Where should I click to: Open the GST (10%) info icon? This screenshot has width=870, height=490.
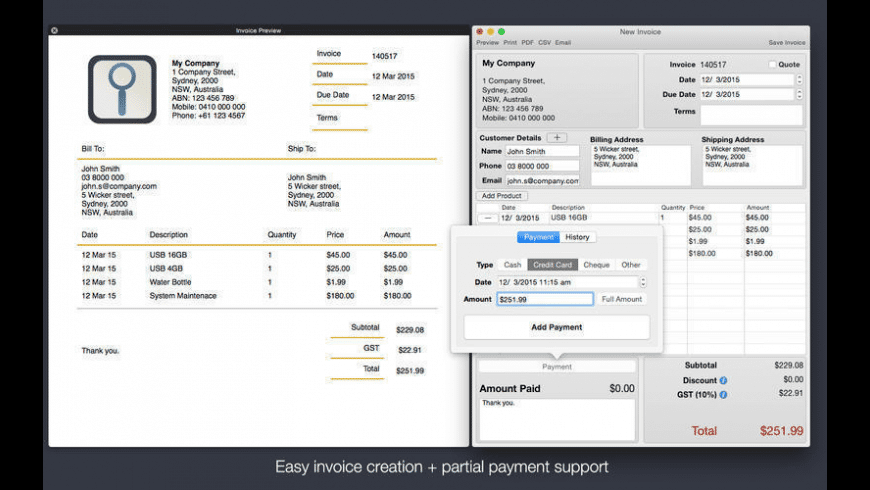pos(724,395)
